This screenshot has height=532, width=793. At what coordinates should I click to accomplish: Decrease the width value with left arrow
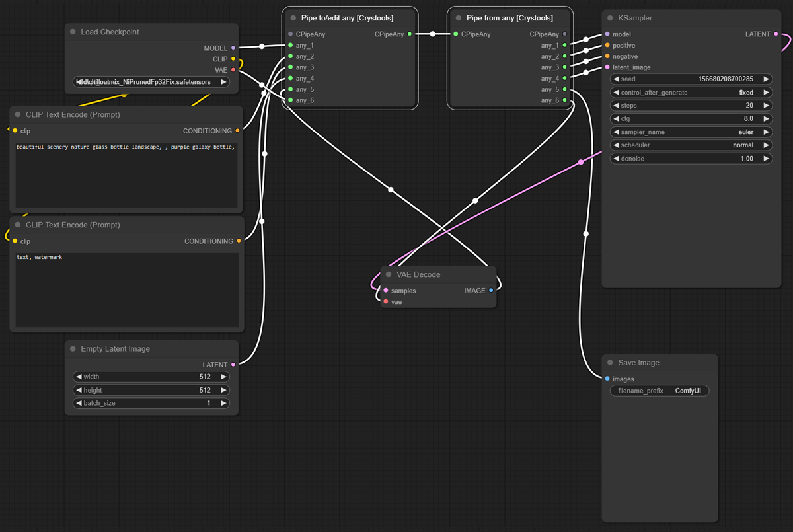(79, 377)
